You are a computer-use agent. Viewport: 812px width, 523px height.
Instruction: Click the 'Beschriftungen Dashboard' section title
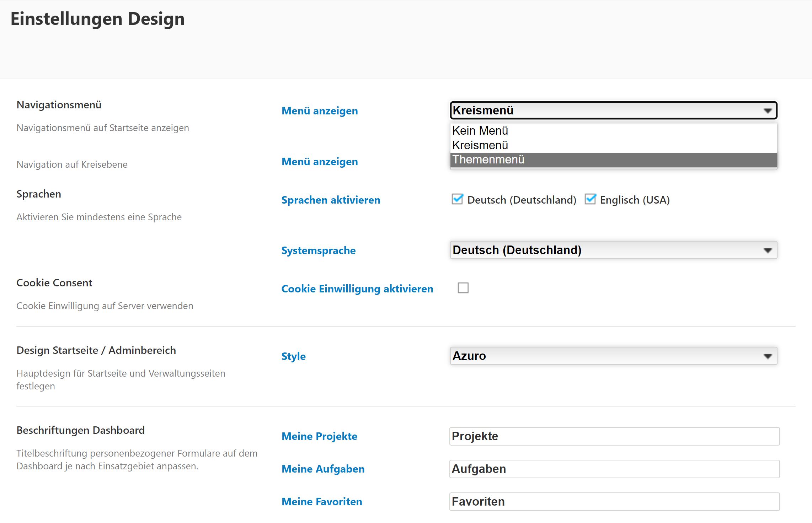pos(80,430)
